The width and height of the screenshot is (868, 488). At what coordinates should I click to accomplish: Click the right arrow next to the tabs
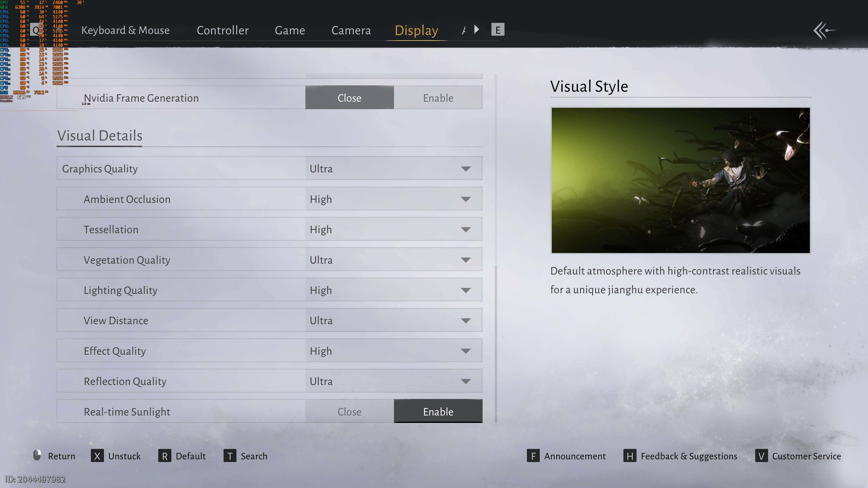tap(476, 30)
